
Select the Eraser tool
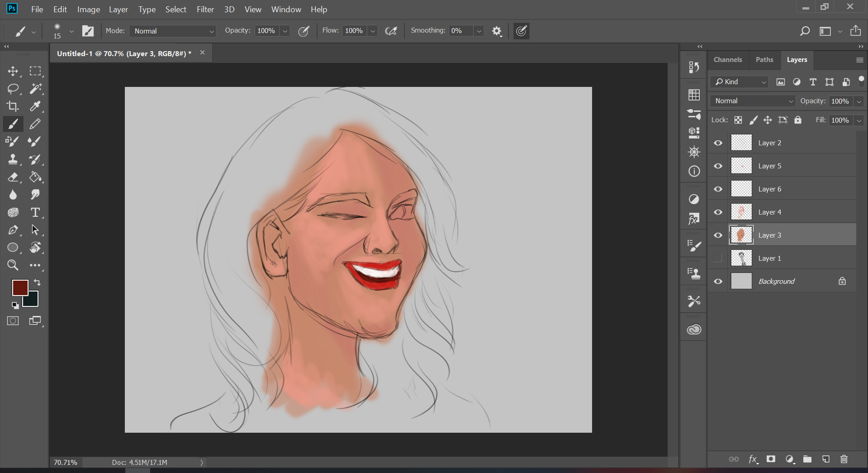click(13, 177)
